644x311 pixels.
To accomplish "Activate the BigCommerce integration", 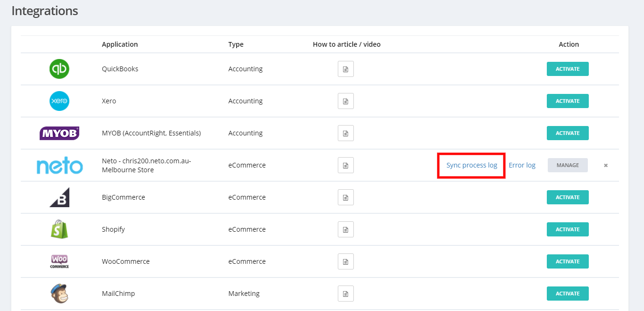I will point(568,197).
